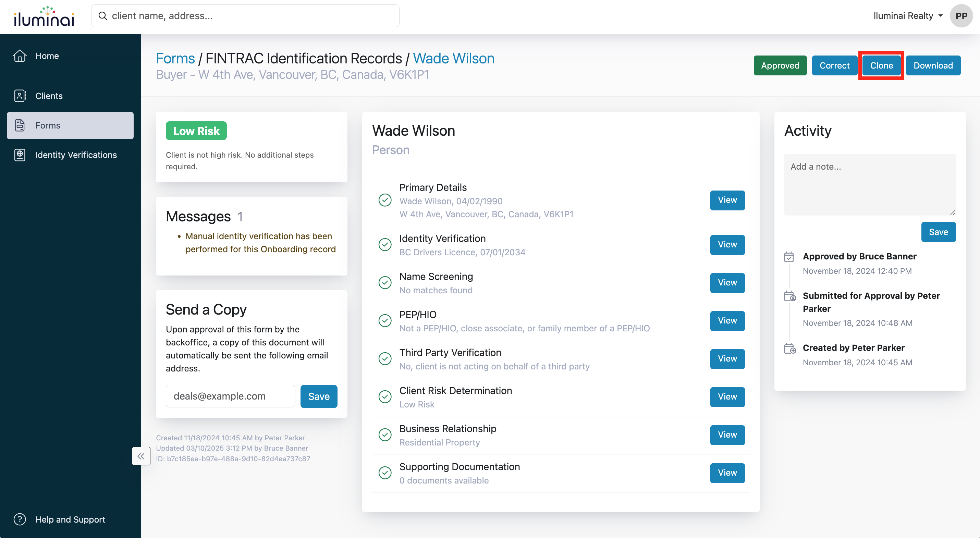Focus the Add a note text area
Viewport: 980px width, 538px height.
click(870, 185)
